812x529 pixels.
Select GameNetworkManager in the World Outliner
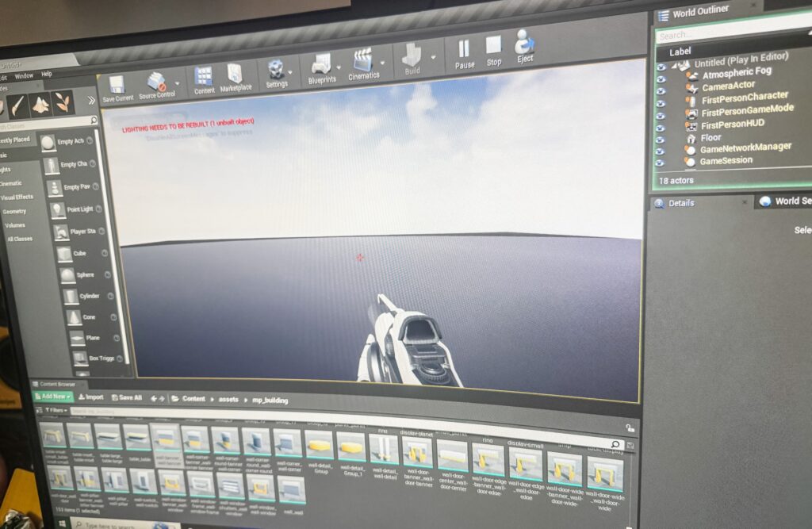point(745,148)
